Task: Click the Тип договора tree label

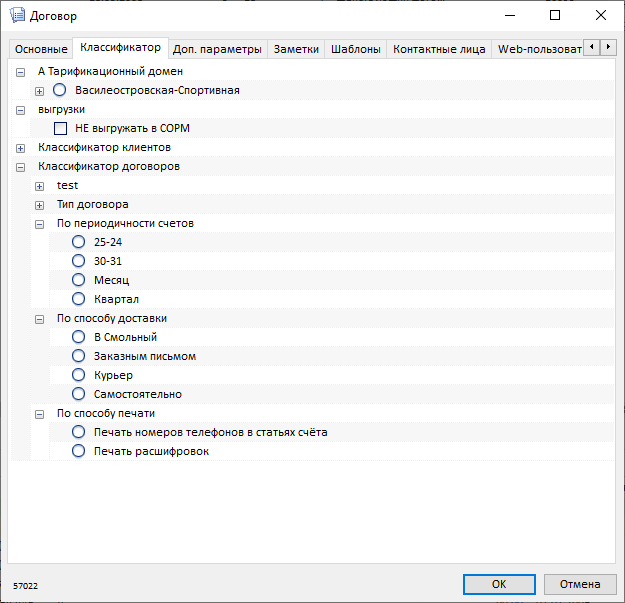Action: [x=92, y=204]
